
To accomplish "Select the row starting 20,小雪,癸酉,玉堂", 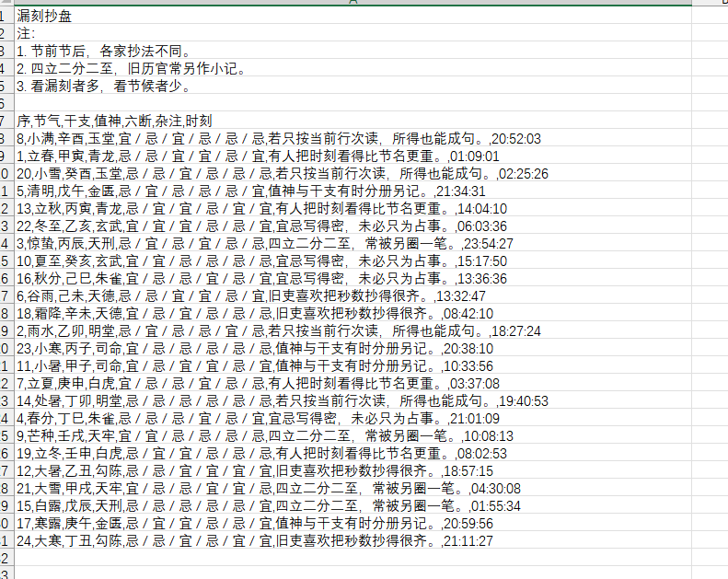I will (352, 173).
